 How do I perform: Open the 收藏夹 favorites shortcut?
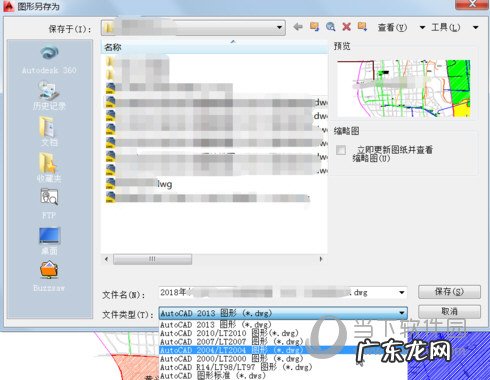49,167
